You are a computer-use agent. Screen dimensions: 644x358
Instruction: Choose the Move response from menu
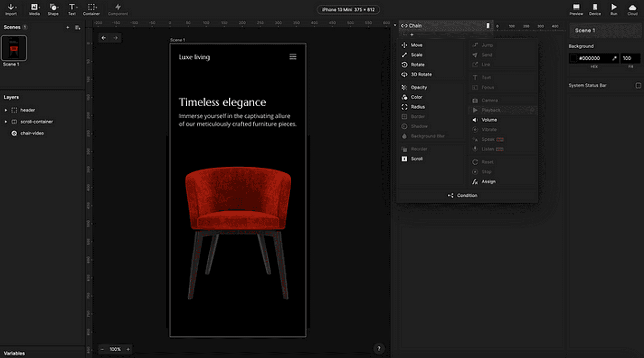click(x=416, y=45)
